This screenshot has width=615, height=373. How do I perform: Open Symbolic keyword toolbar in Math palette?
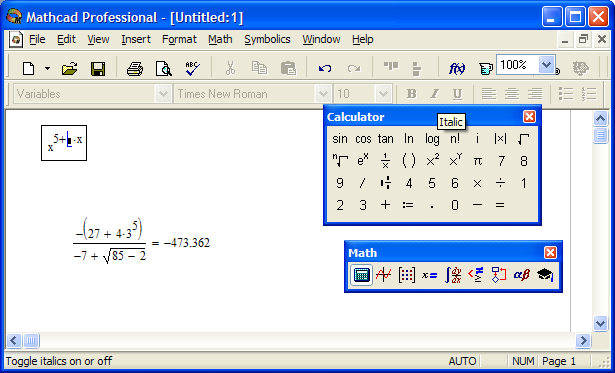(545, 275)
